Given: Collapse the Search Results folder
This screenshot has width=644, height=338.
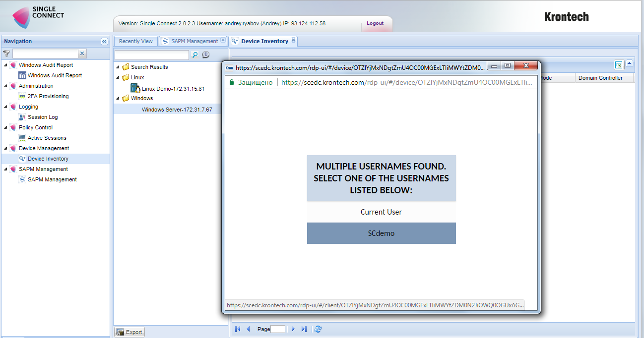Looking at the screenshot, I should (x=118, y=67).
